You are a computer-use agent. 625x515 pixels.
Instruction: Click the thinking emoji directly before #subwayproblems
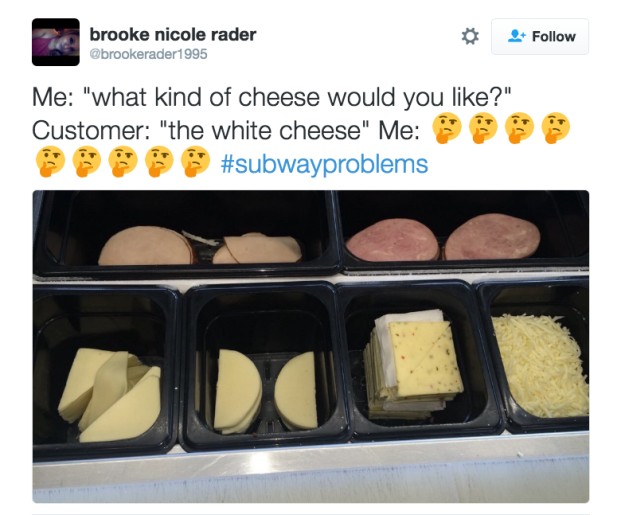point(195,161)
